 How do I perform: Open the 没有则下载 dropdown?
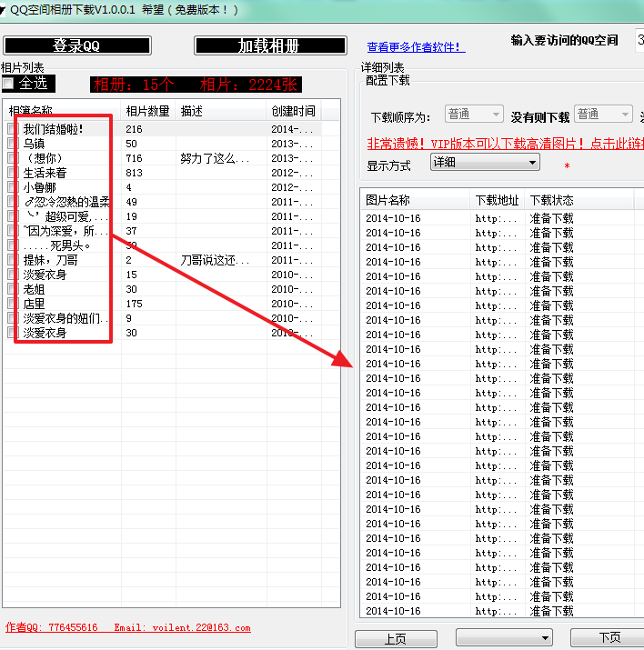(603, 114)
